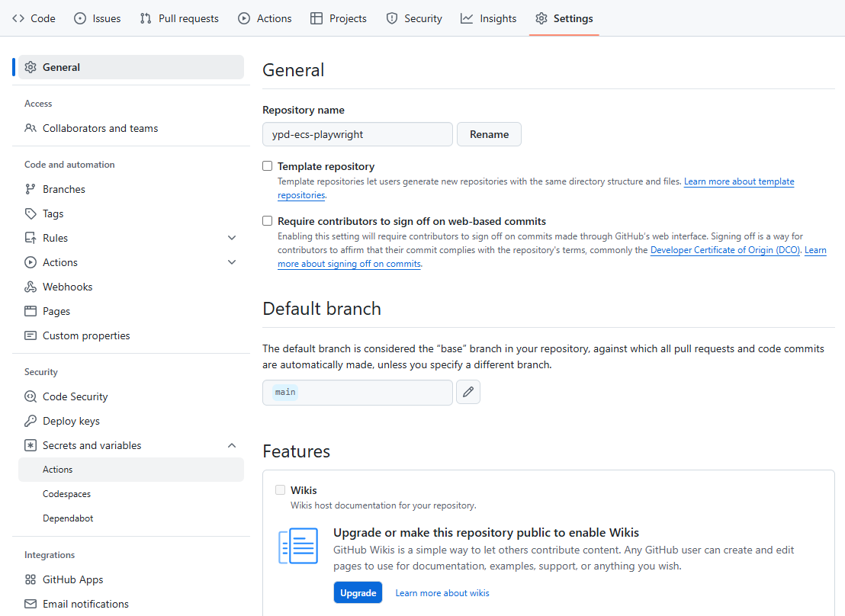The width and height of the screenshot is (845, 616).
Task: Click the browser icon beside Pages
Action: click(x=31, y=311)
